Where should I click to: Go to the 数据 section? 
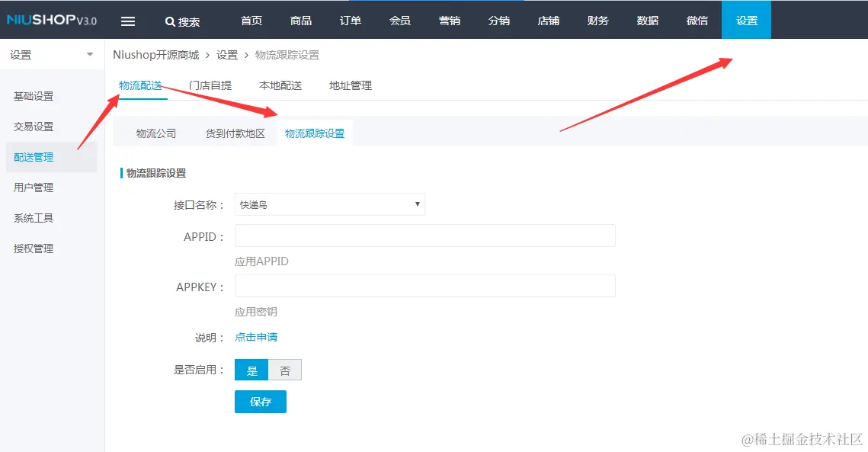646,20
